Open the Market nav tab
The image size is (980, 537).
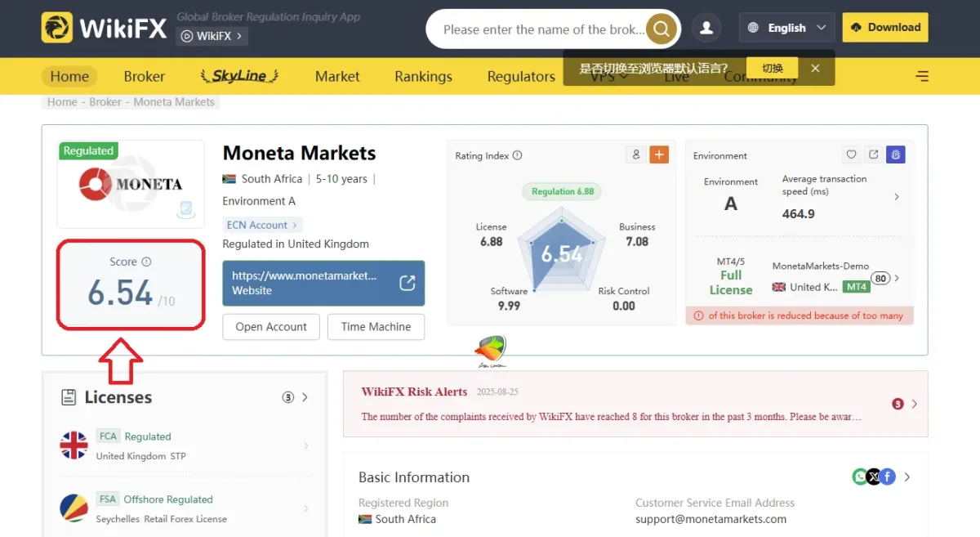point(337,76)
